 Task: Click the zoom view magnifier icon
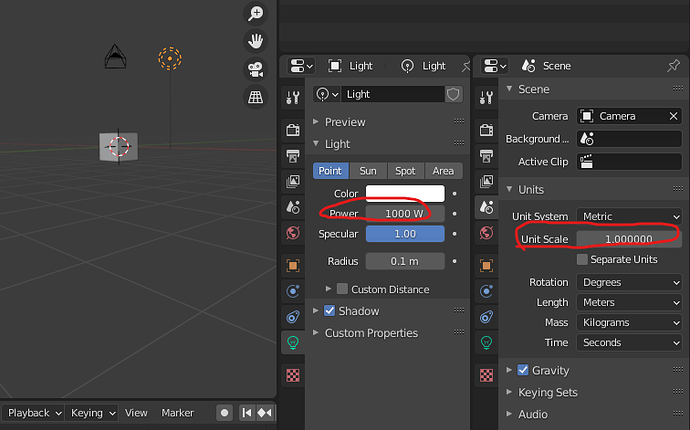pos(255,13)
